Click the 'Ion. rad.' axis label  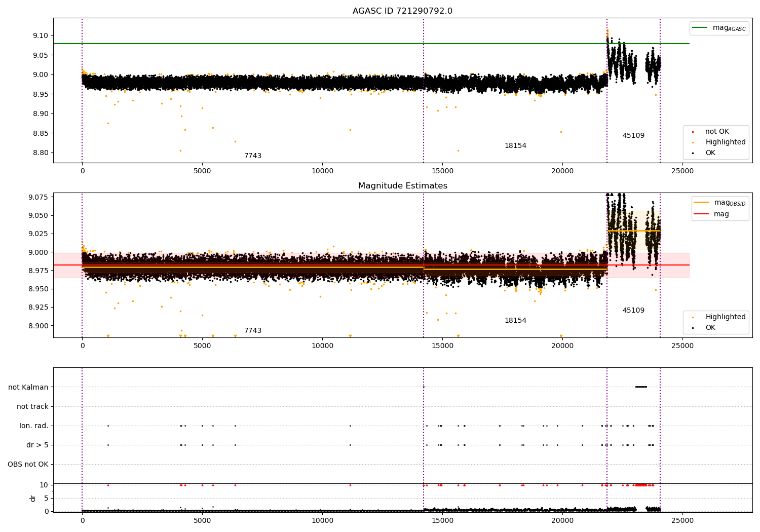click(34, 426)
